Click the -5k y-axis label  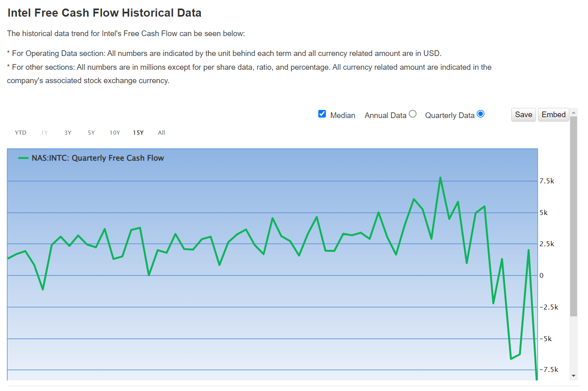[x=545, y=339]
